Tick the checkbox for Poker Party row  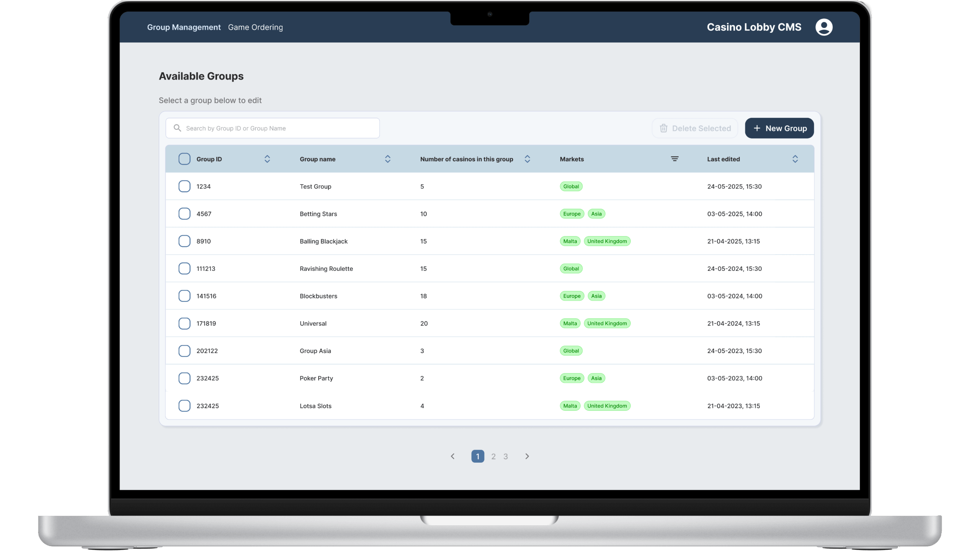pyautogui.click(x=184, y=378)
